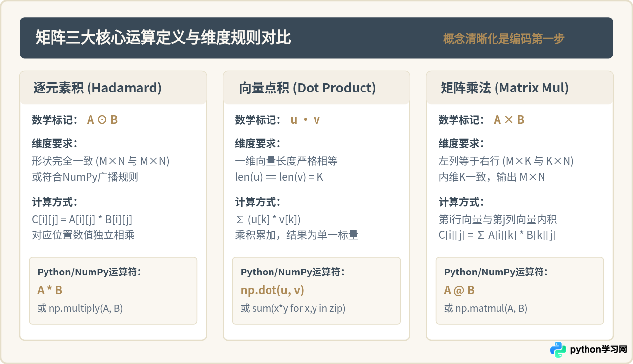Click the notation u · v
The height and width of the screenshot is (364, 633).
pyautogui.click(x=305, y=120)
